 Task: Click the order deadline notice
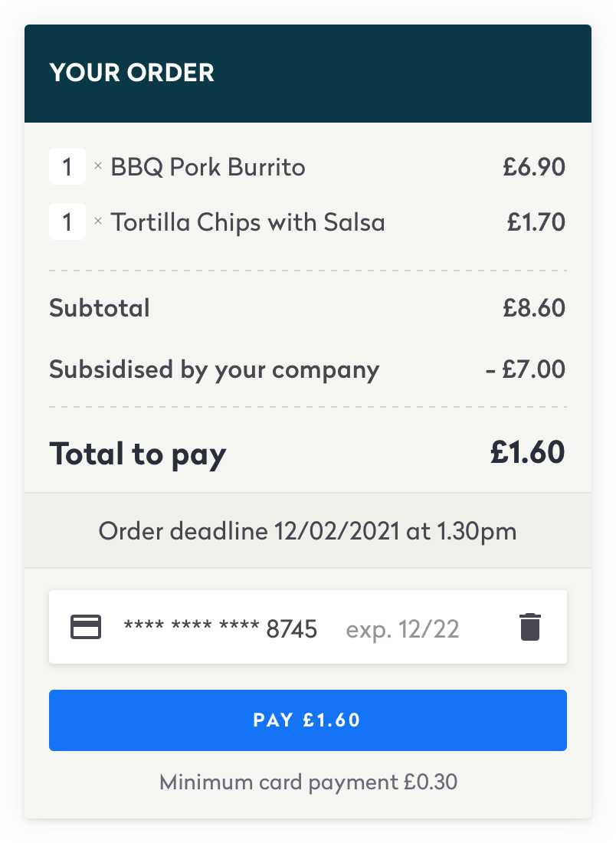point(307,530)
